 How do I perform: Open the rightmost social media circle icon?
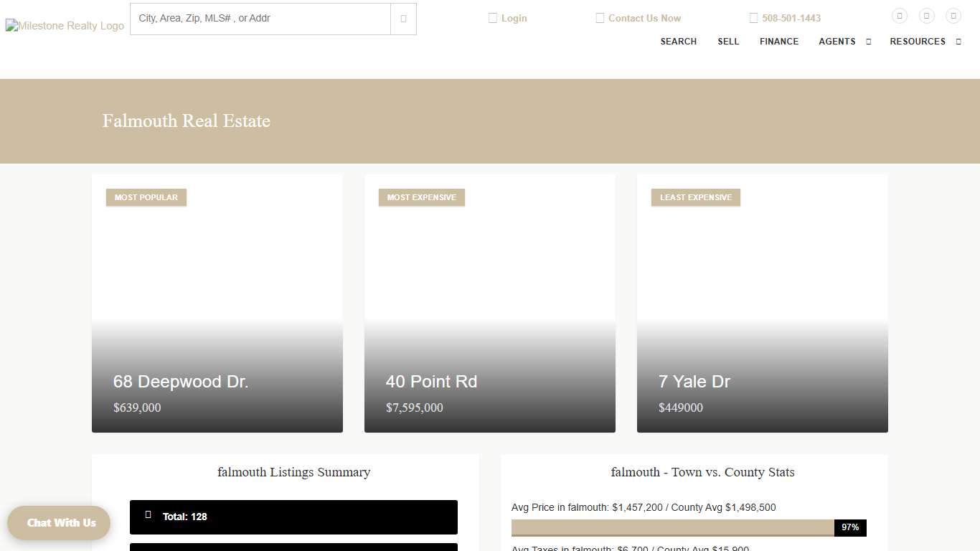(953, 15)
